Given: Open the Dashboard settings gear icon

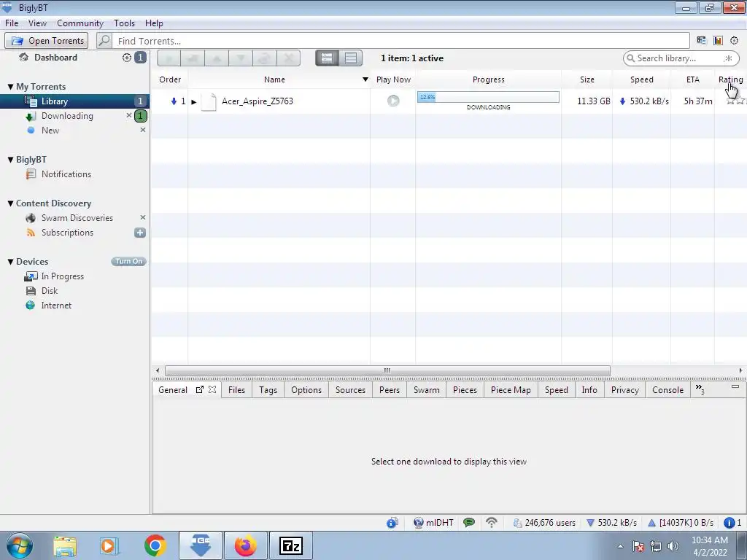Looking at the screenshot, I should point(127,58).
